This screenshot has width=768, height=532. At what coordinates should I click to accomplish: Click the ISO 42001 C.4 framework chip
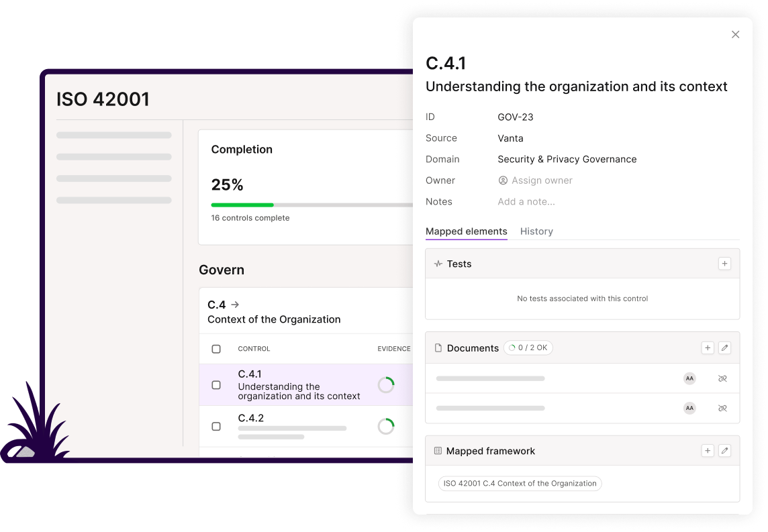pos(520,483)
